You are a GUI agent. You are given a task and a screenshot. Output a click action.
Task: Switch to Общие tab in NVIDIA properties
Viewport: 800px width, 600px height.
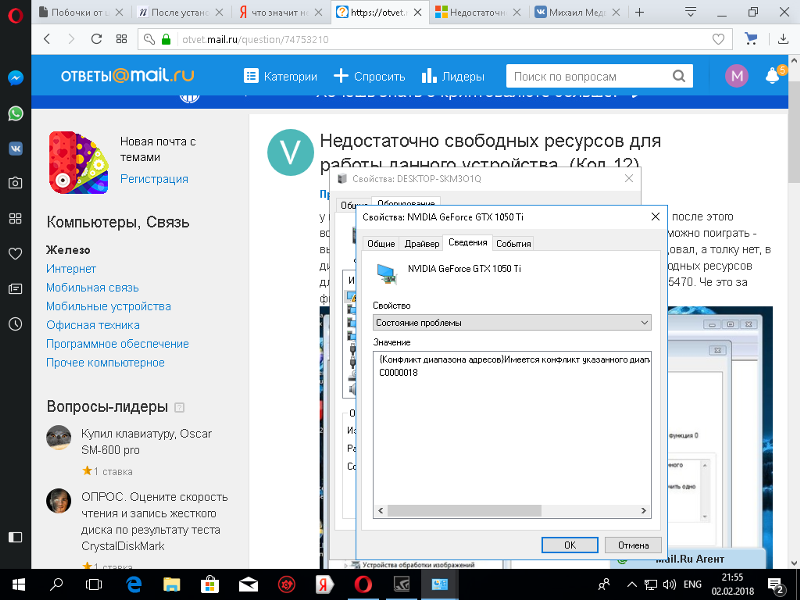coord(381,243)
